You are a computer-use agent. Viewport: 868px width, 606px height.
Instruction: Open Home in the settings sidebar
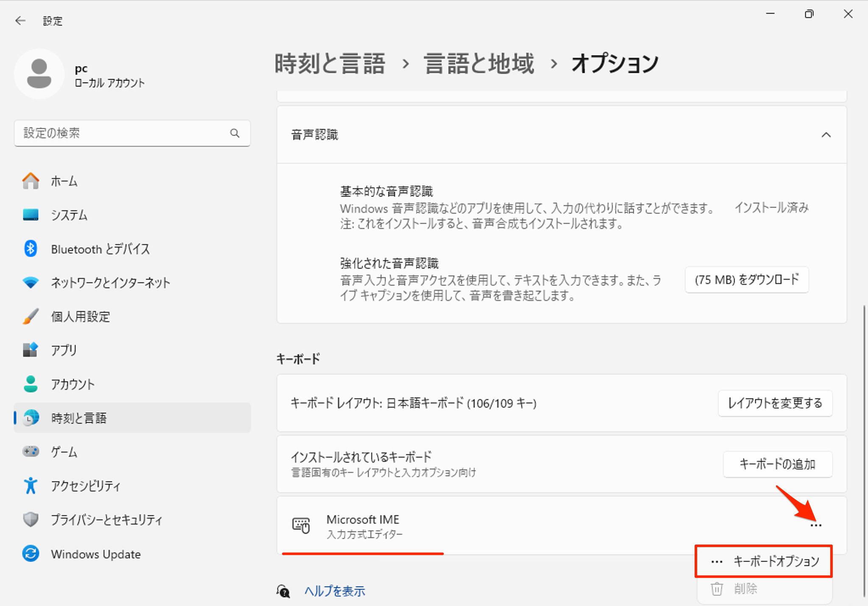pyautogui.click(x=64, y=181)
